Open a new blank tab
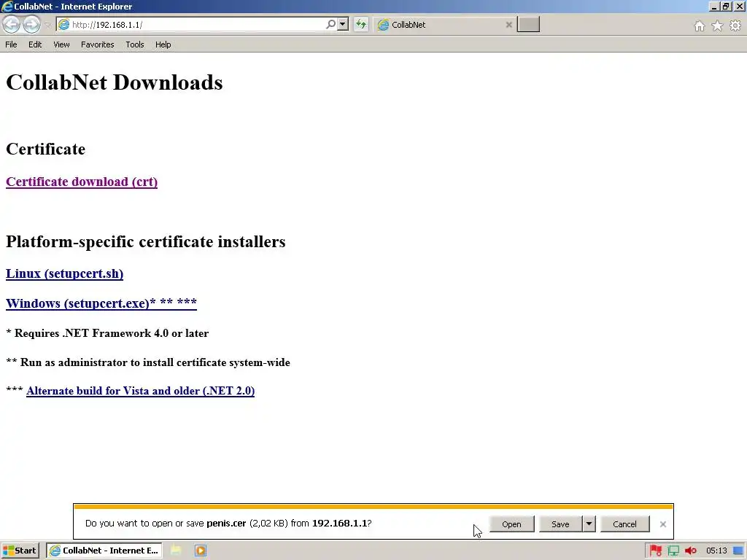This screenshot has width=747, height=560. click(528, 24)
